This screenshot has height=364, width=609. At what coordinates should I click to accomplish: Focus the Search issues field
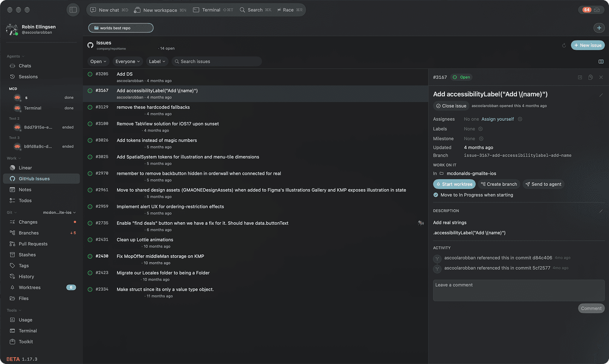217,61
